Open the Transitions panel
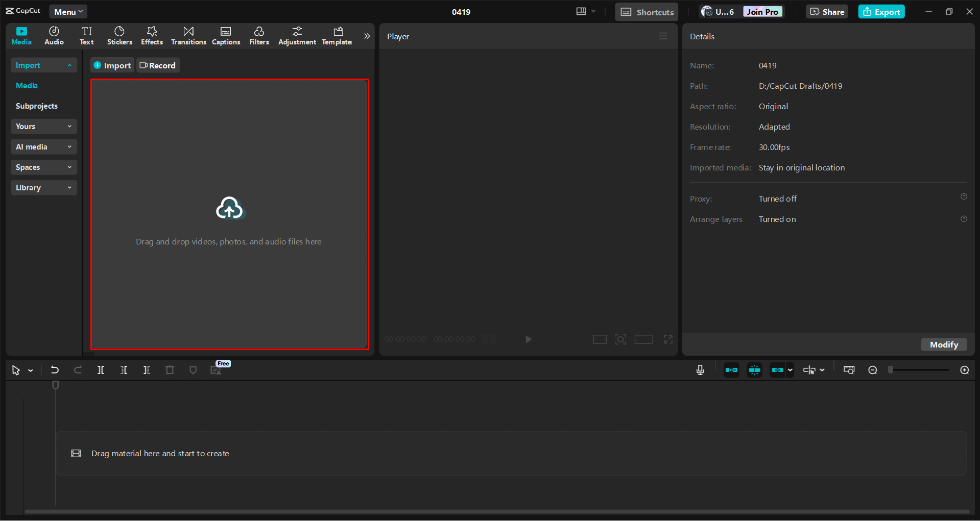The width and height of the screenshot is (980, 521). click(188, 35)
